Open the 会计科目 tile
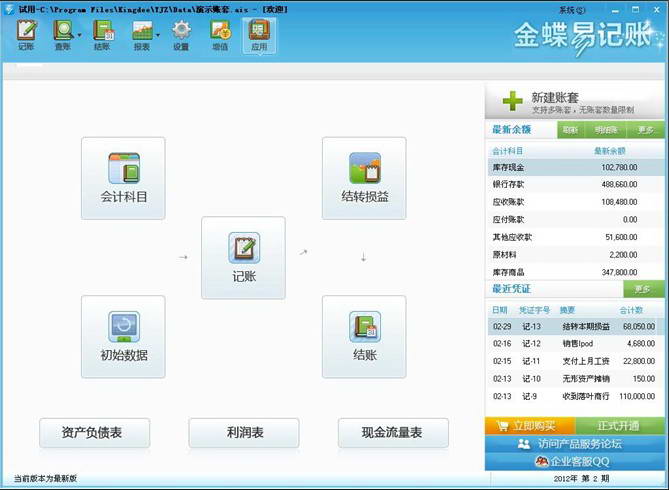This screenshot has height=490, width=669. 123,178
